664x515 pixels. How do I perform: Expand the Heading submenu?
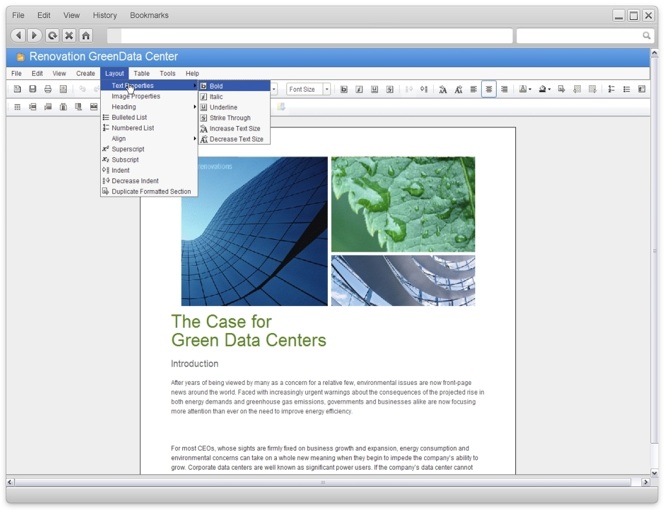[149, 107]
